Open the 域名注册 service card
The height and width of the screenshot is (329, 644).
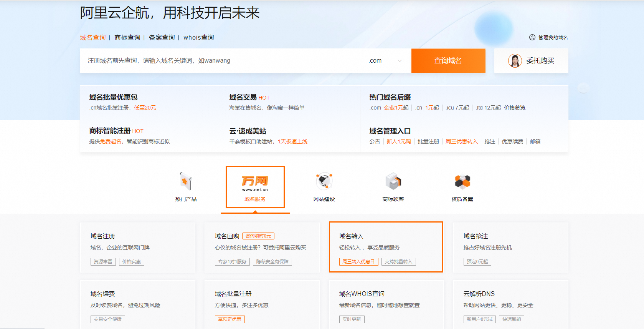[138, 248]
